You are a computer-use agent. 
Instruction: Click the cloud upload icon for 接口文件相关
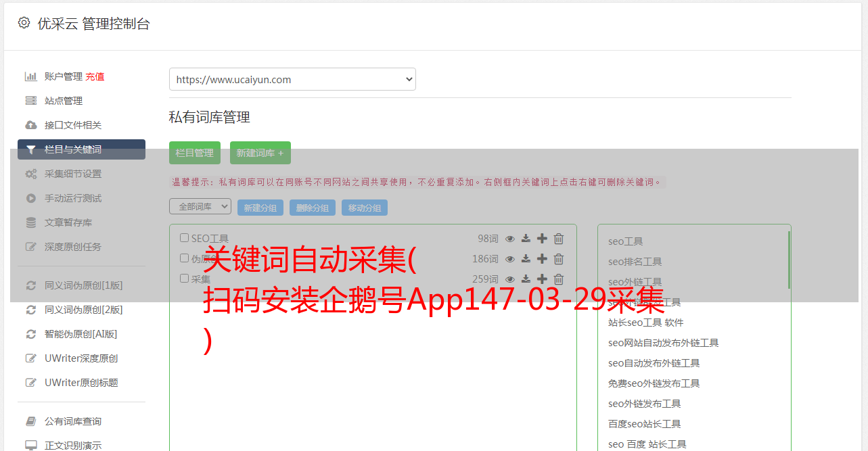tap(30, 125)
